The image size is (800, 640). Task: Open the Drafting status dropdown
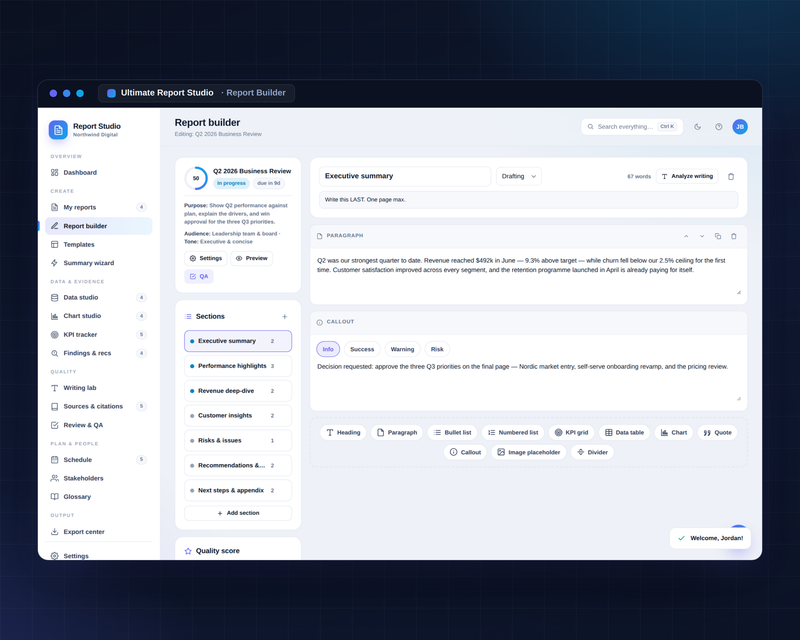tap(519, 176)
